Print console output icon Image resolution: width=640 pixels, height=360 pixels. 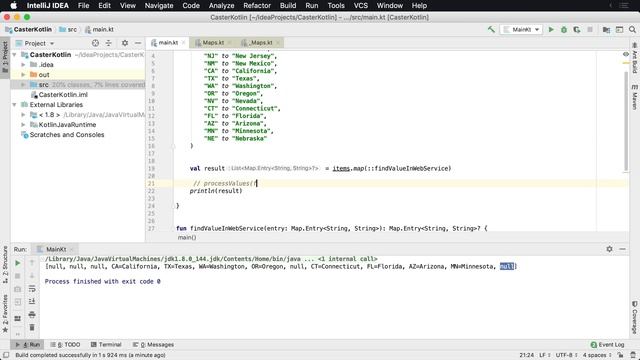pos(32,315)
